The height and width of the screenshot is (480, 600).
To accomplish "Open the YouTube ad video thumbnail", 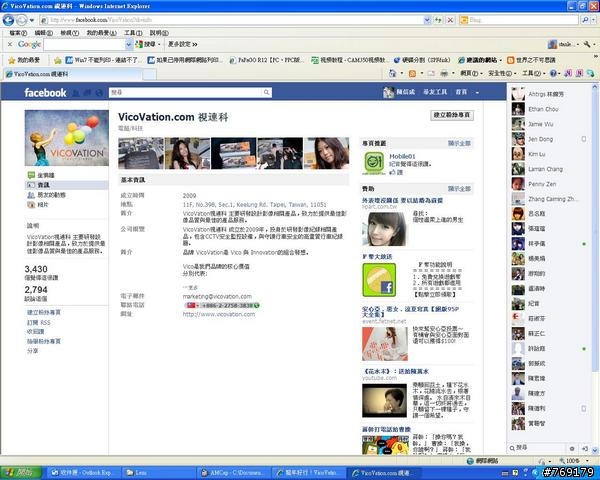I will click(385, 401).
